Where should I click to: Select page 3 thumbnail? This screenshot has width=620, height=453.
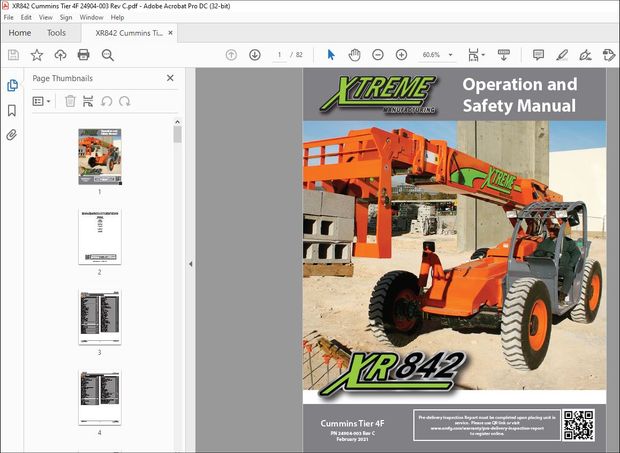click(100, 317)
